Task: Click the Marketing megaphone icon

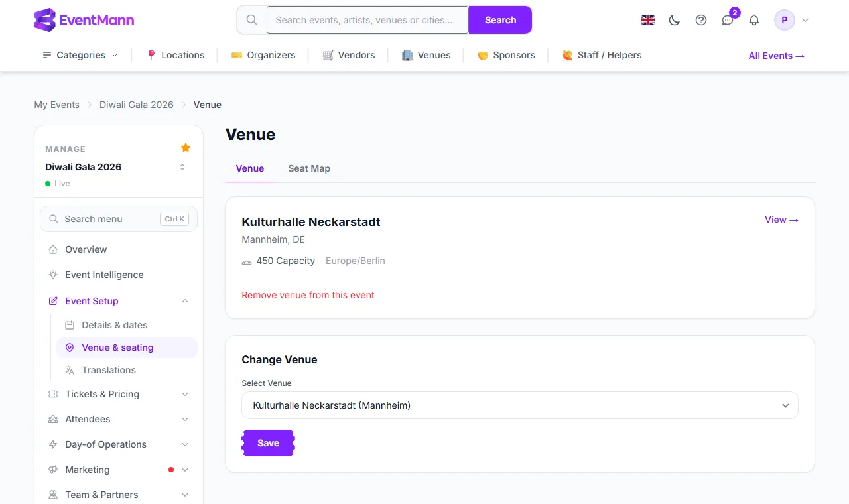Action: click(53, 470)
